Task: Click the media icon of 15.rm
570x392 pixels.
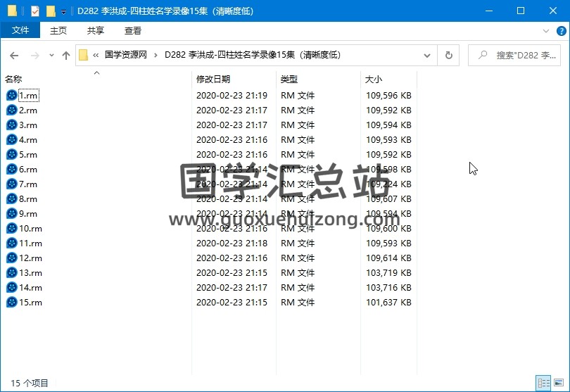Action: (12, 302)
